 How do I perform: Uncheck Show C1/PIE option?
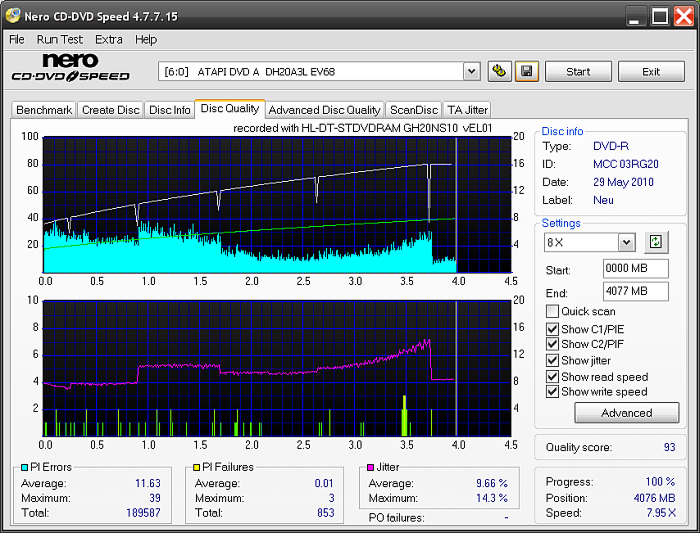[x=552, y=328]
